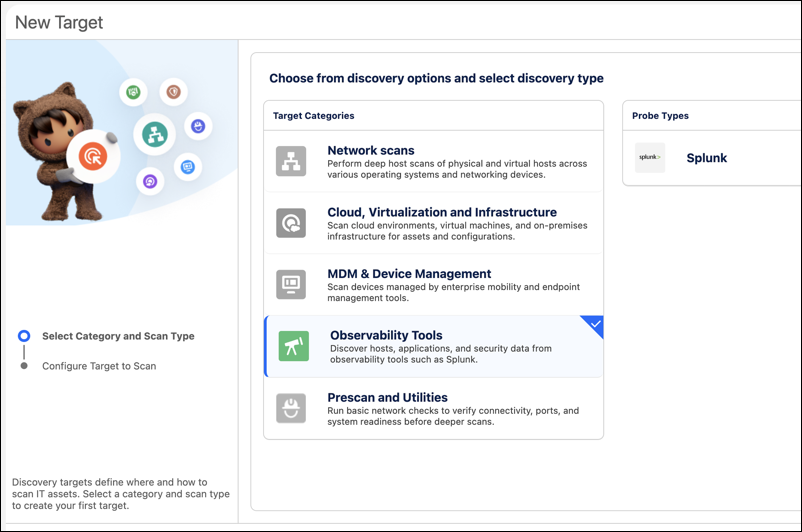Image resolution: width=802 pixels, height=532 pixels.
Task: Click the brown shield bubble in illustration
Action: (x=173, y=92)
